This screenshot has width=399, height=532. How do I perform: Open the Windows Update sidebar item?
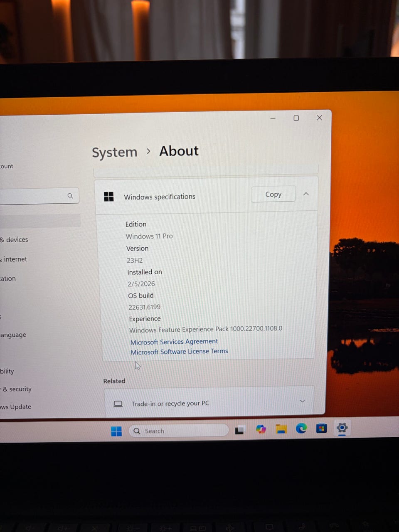tap(15, 406)
